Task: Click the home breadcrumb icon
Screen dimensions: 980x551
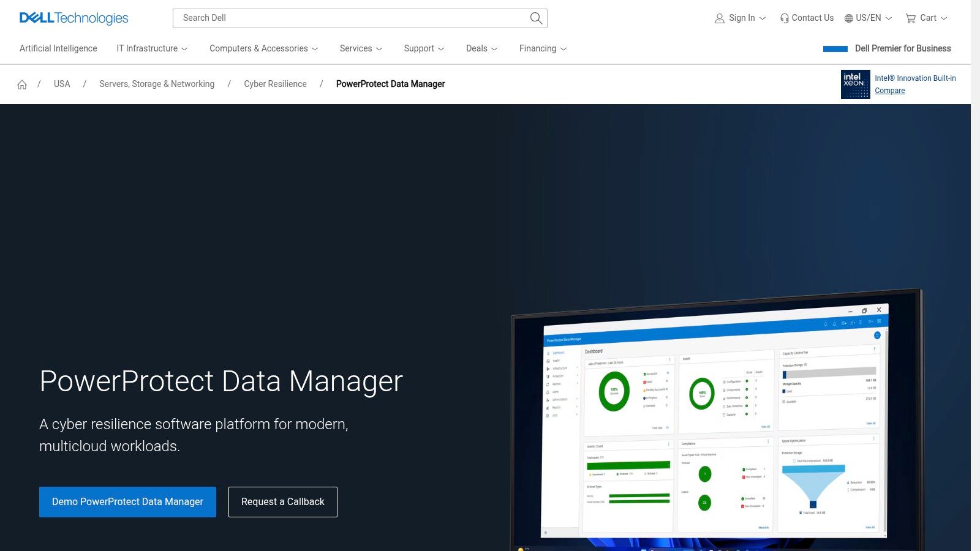Action: point(22,84)
